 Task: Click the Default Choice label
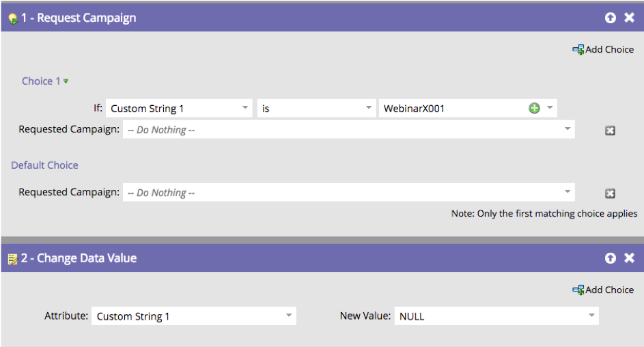tap(44, 165)
